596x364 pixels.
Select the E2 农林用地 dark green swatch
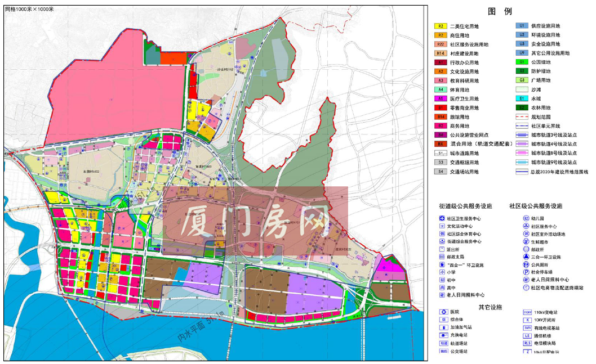(x=522, y=107)
